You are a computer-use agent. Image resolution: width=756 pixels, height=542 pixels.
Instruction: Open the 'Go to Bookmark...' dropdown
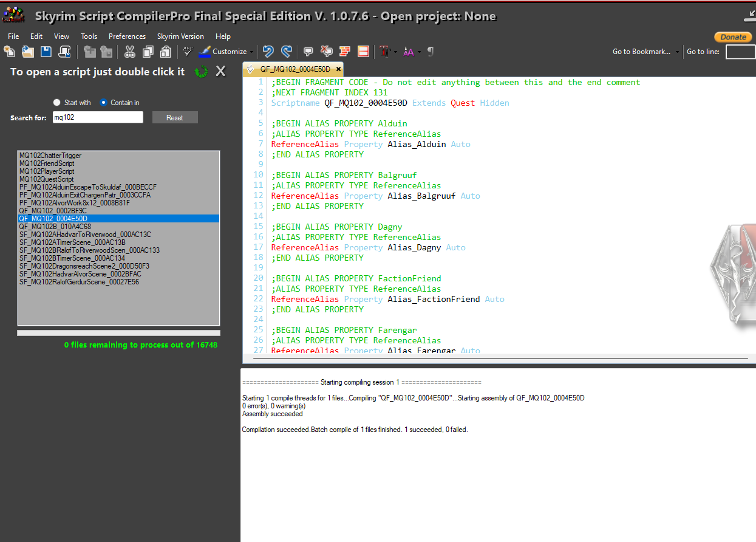646,52
